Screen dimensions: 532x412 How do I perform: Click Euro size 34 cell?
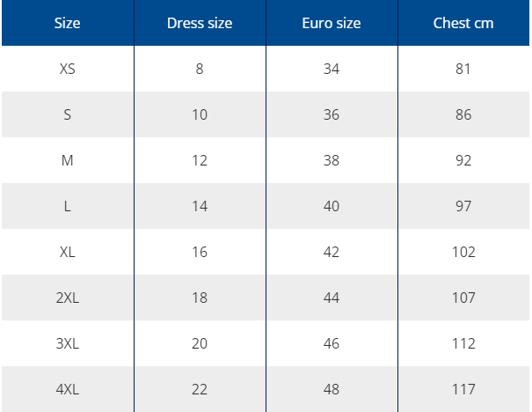pos(332,69)
